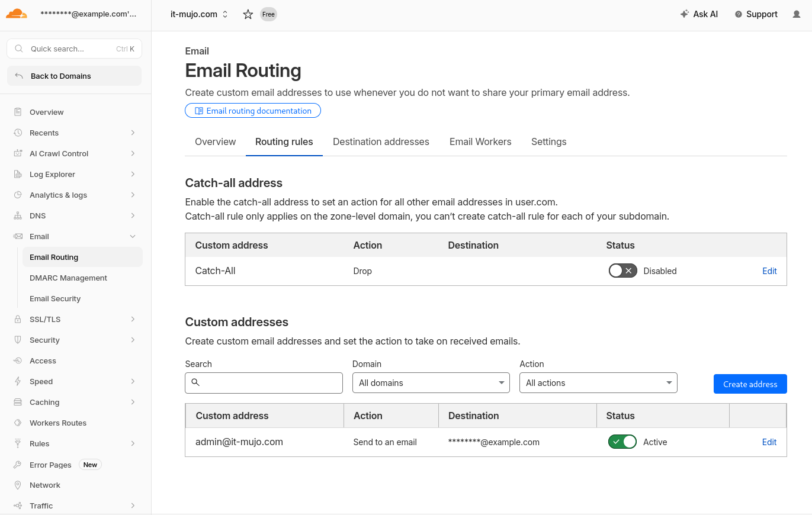Click the Error Pages wrench icon
812x515 pixels.
[18, 465]
